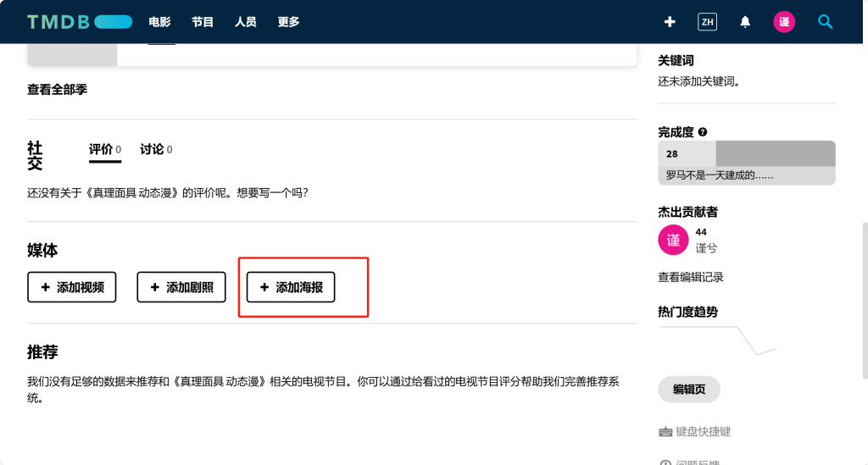868x465 pixels.
Task: Open the notifications bell
Action: [x=745, y=22]
